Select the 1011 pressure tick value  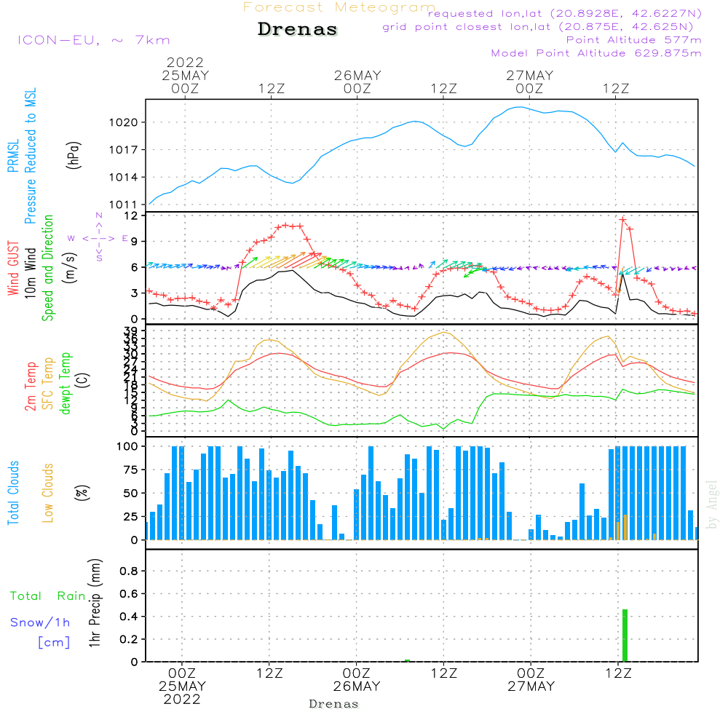pyautogui.click(x=124, y=205)
